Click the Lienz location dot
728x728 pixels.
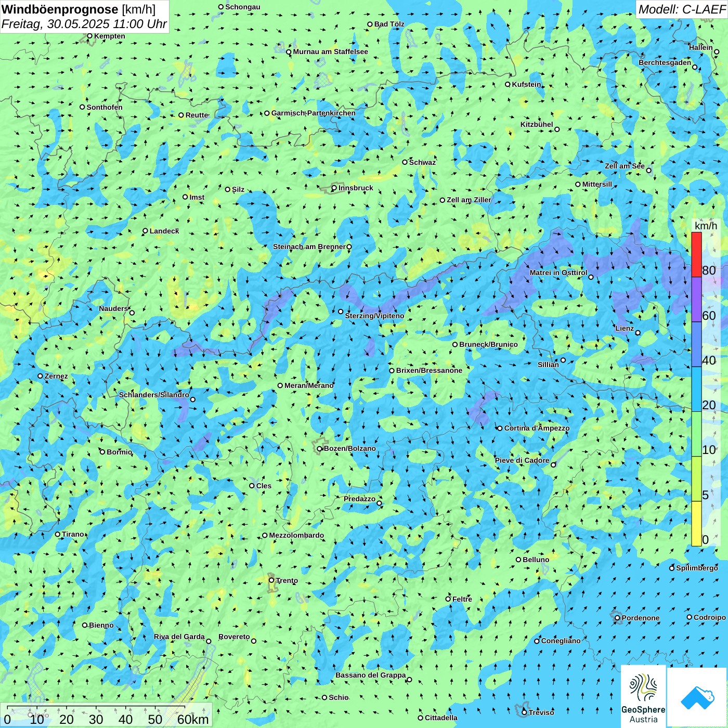tap(638, 333)
